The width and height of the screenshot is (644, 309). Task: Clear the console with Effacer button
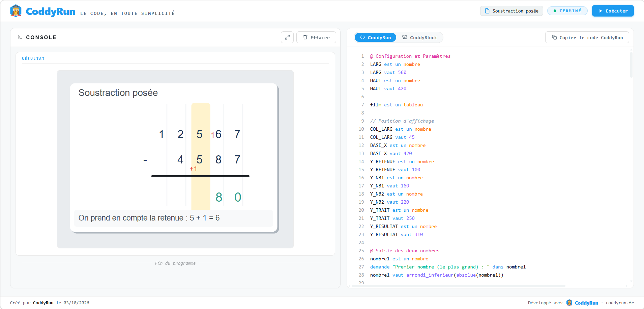316,37
